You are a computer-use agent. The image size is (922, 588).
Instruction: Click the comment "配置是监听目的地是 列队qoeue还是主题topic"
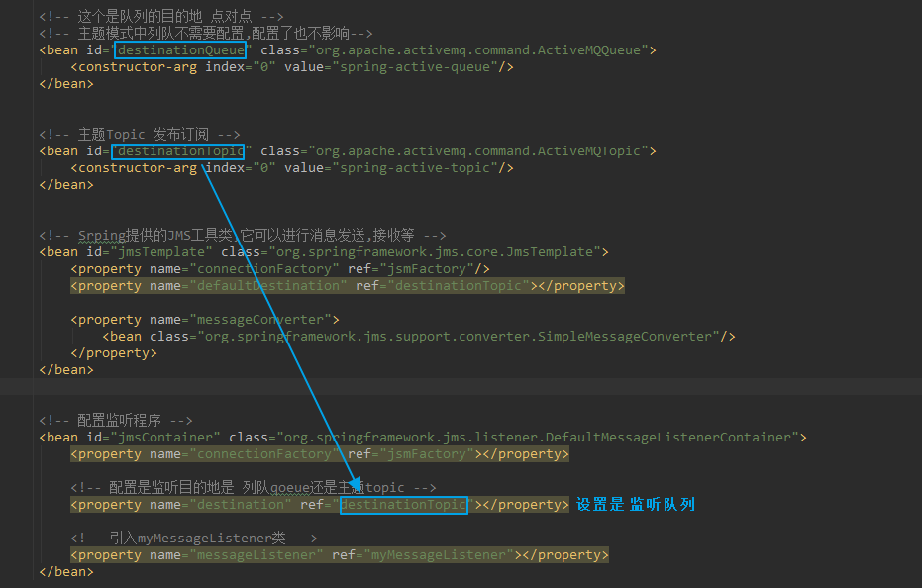(254, 488)
